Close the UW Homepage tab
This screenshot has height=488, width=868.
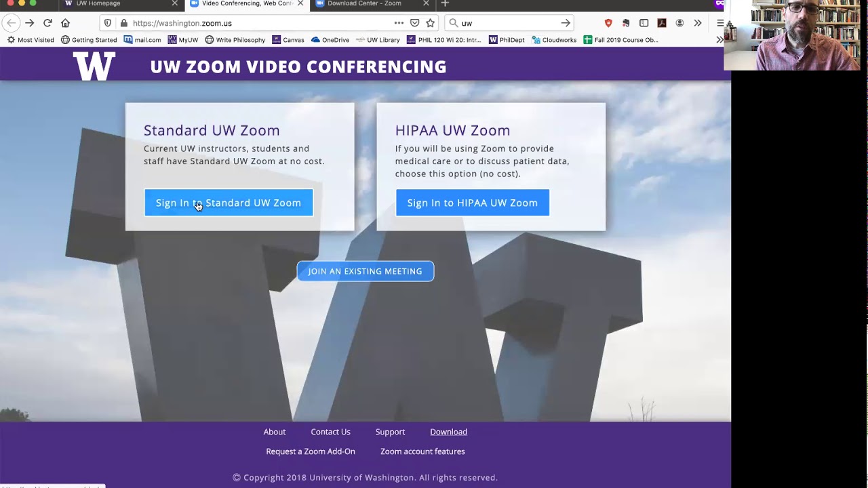click(x=174, y=3)
